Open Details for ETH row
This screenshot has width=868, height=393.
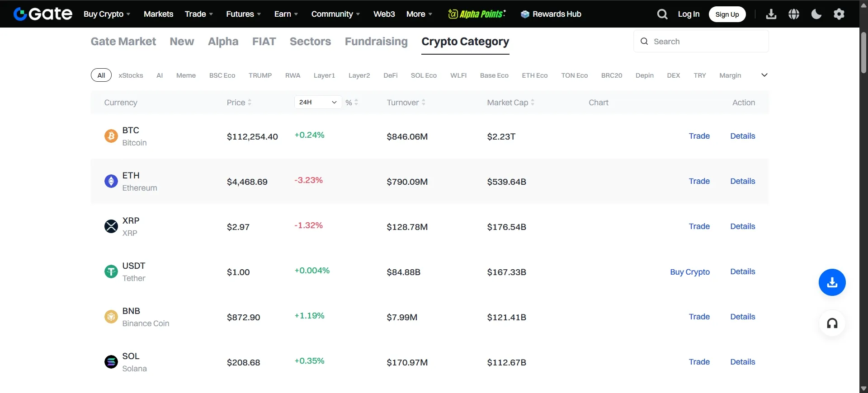pyautogui.click(x=743, y=181)
